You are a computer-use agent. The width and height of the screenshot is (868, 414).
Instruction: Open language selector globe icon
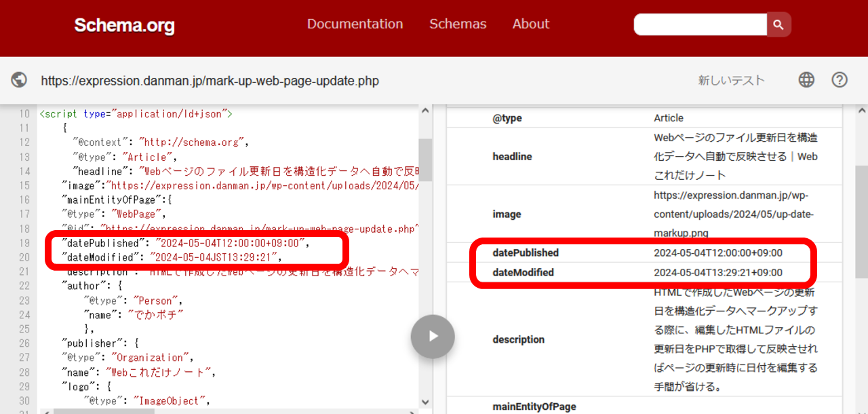pyautogui.click(x=806, y=80)
